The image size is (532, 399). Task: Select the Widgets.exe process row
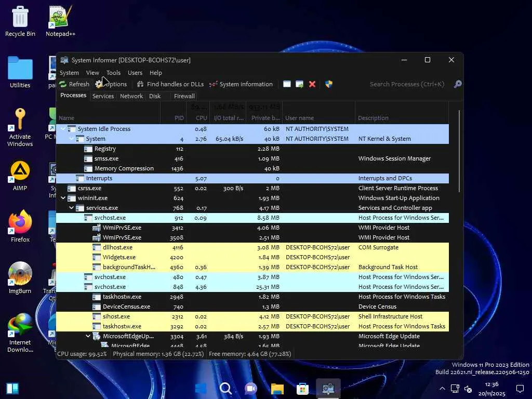click(252, 257)
